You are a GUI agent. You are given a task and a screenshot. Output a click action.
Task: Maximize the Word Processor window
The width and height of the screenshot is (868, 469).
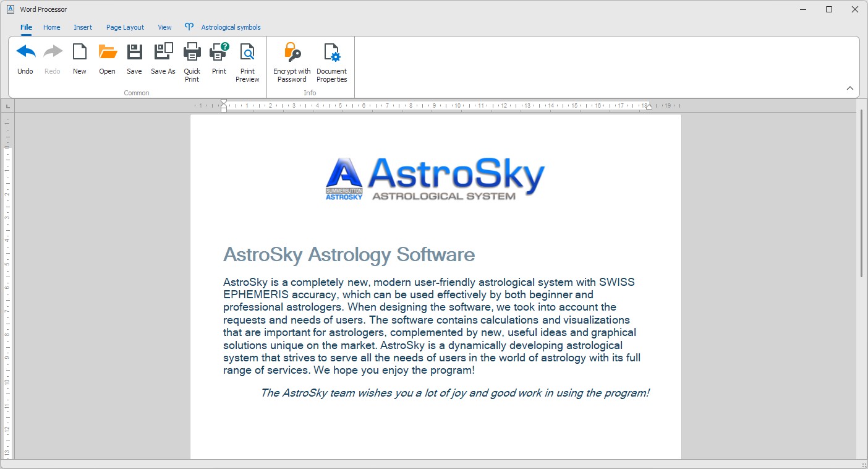[829, 9]
